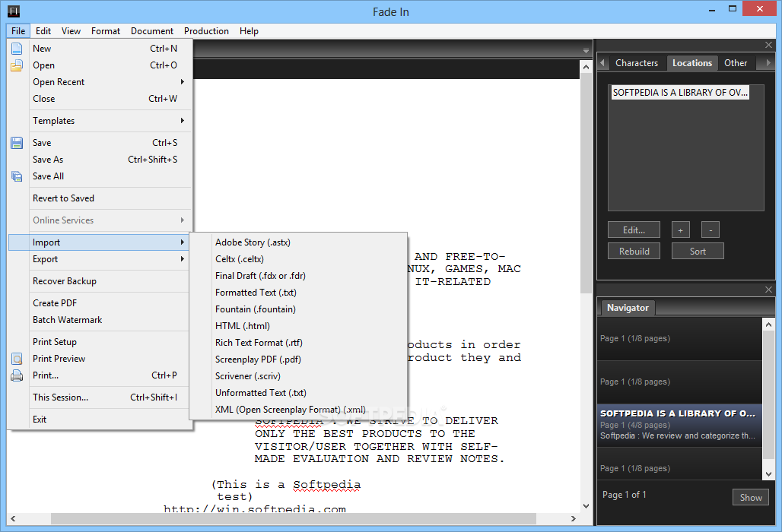The image size is (782, 532).
Task: Open the View menu
Action: pos(72,31)
